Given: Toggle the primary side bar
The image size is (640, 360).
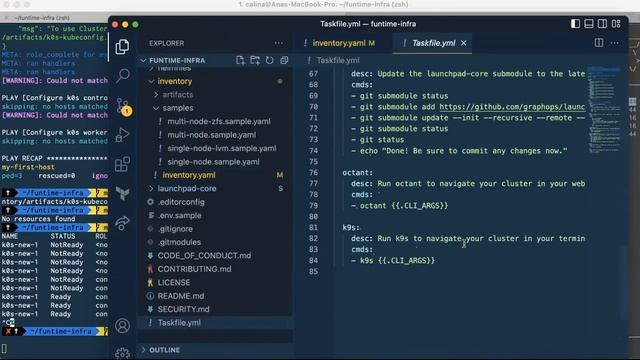Looking at the screenshot, I should click(575, 24).
